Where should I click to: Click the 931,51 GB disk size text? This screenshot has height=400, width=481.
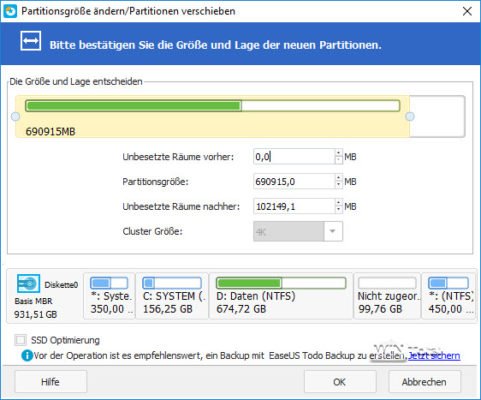pos(36,314)
